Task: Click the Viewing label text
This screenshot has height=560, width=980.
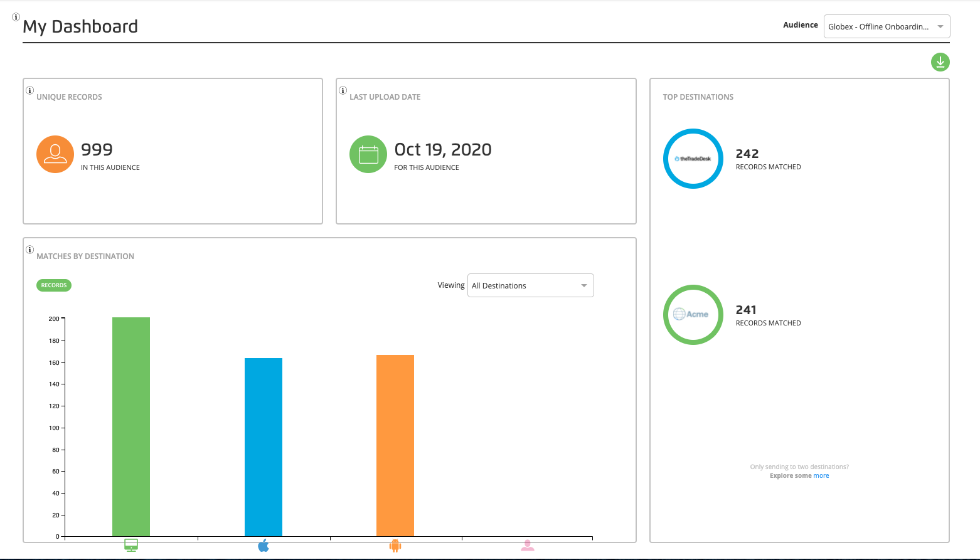Action: click(x=451, y=285)
